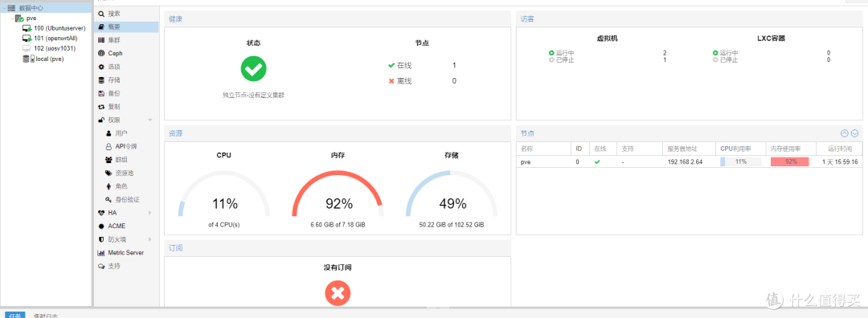Click the 6.60 GiB of 7.18 GiB text

coord(338,225)
